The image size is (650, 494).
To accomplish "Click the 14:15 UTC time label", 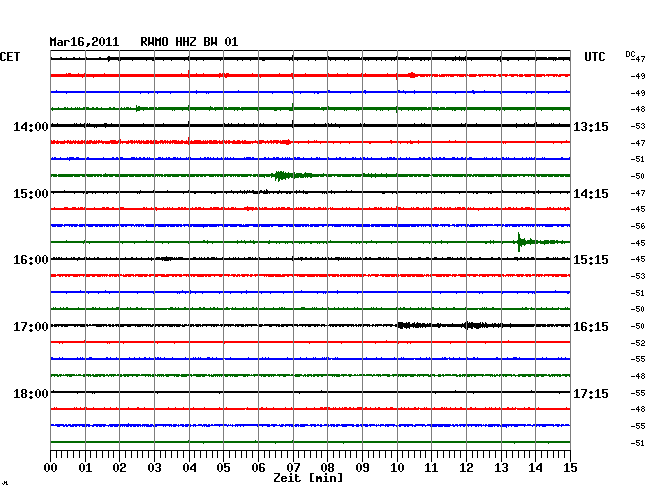I will (x=591, y=194).
